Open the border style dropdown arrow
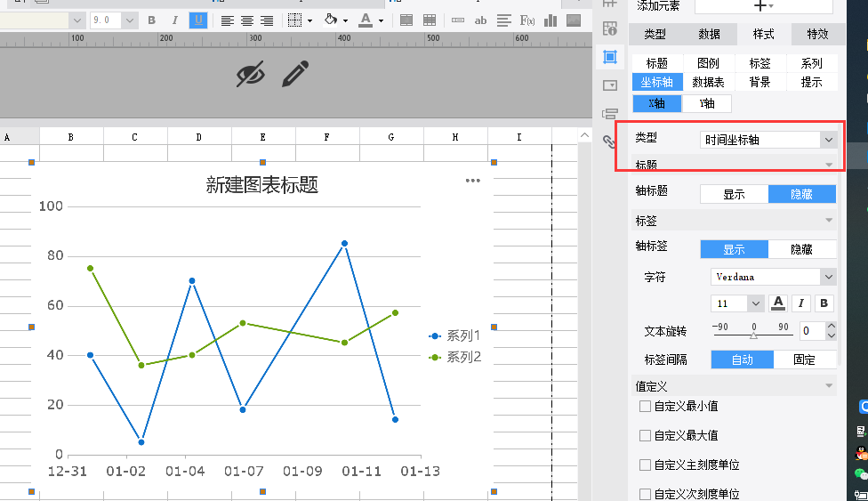Screen dimensions: 868x501 point(309,21)
